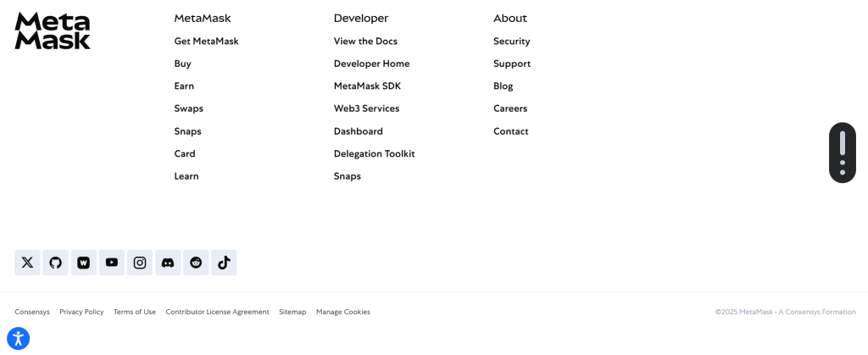Click the About column heading
The image size is (868, 355).
pyautogui.click(x=510, y=19)
